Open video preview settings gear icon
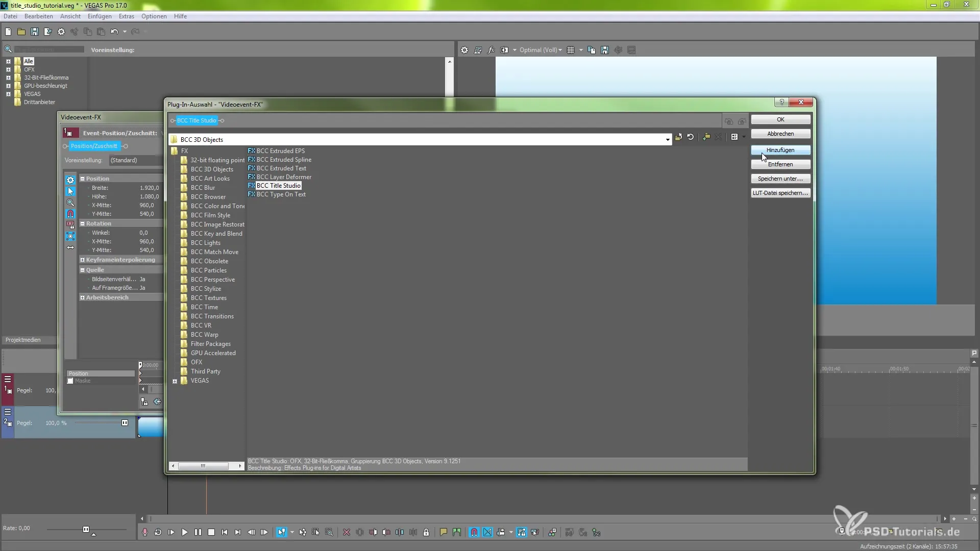The width and height of the screenshot is (980, 551). point(464,50)
